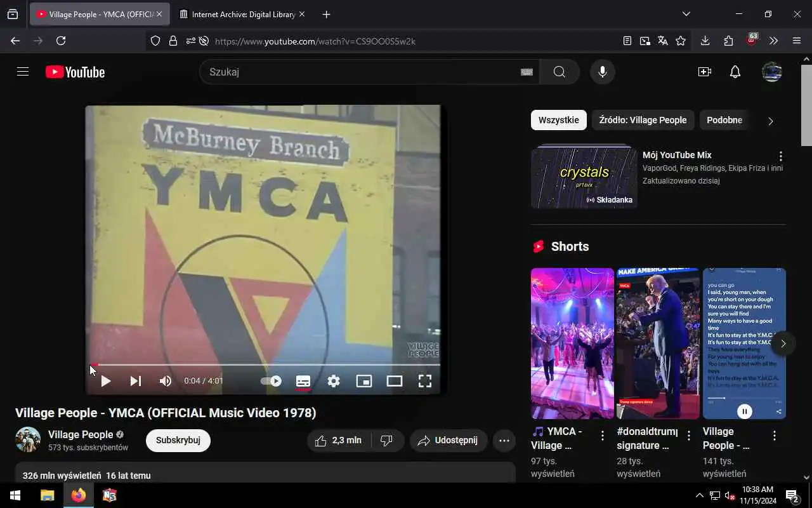Show more filter chips with arrow

click(771, 121)
